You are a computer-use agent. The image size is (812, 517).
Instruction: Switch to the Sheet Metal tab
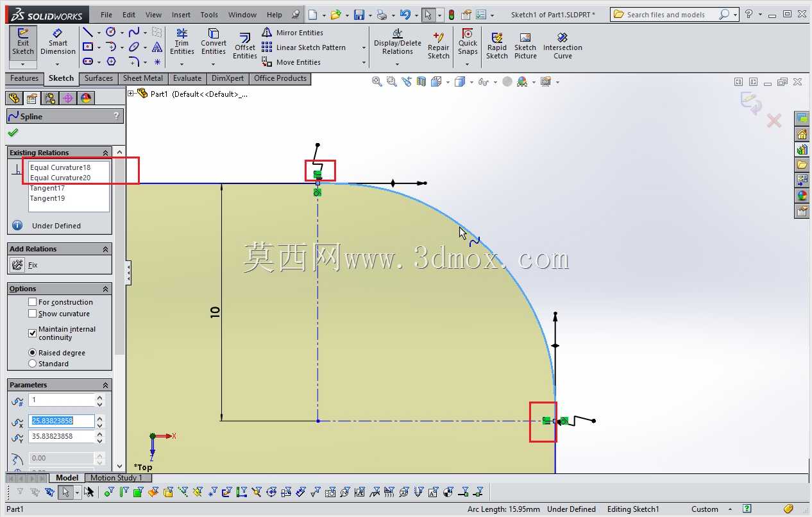click(142, 78)
